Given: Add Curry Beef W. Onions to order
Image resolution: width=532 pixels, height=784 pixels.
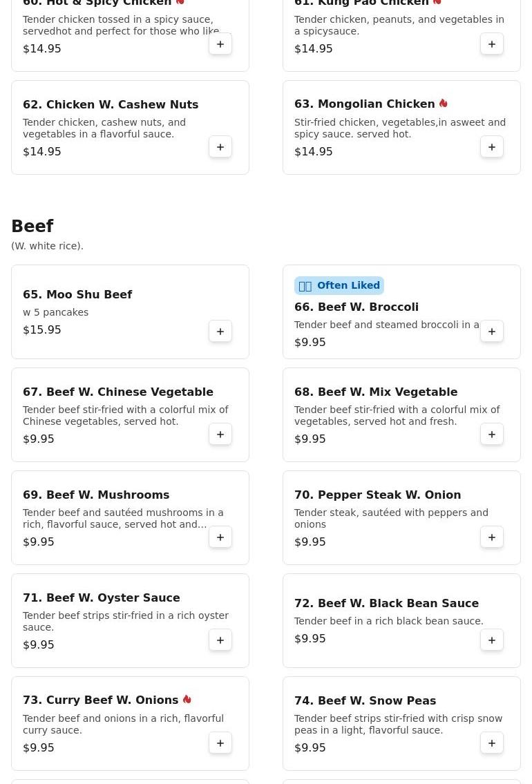Looking at the screenshot, I should point(220,743).
